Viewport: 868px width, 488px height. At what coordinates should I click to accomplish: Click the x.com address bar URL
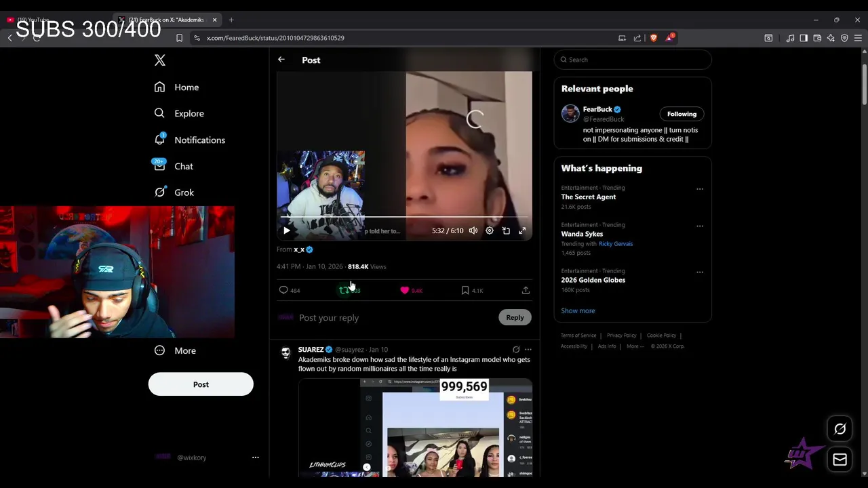pos(275,38)
